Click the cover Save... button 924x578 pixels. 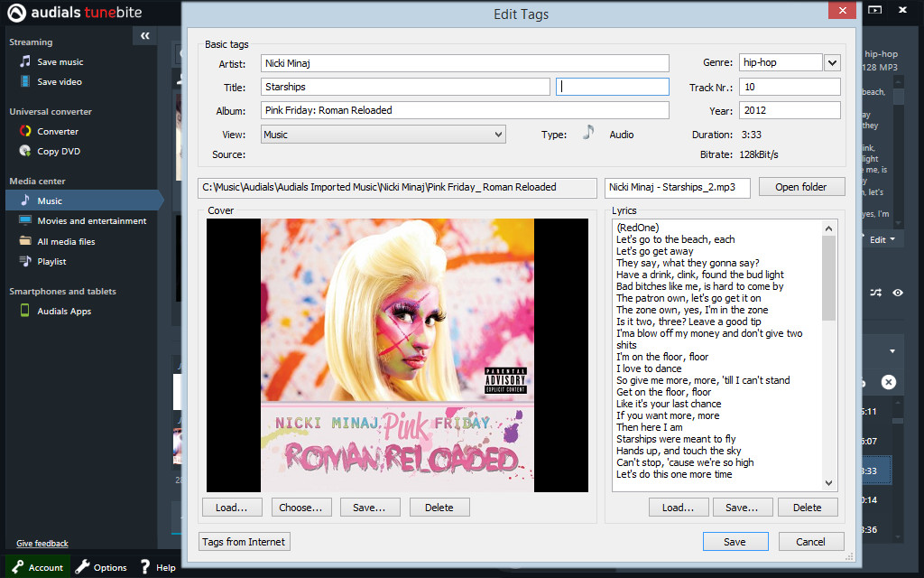point(370,508)
